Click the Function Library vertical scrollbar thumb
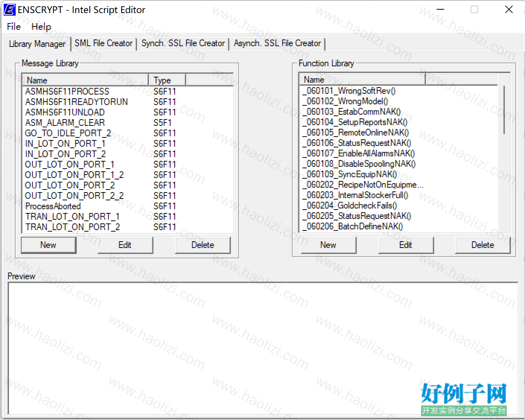This screenshot has height=420, width=525. coord(504,109)
